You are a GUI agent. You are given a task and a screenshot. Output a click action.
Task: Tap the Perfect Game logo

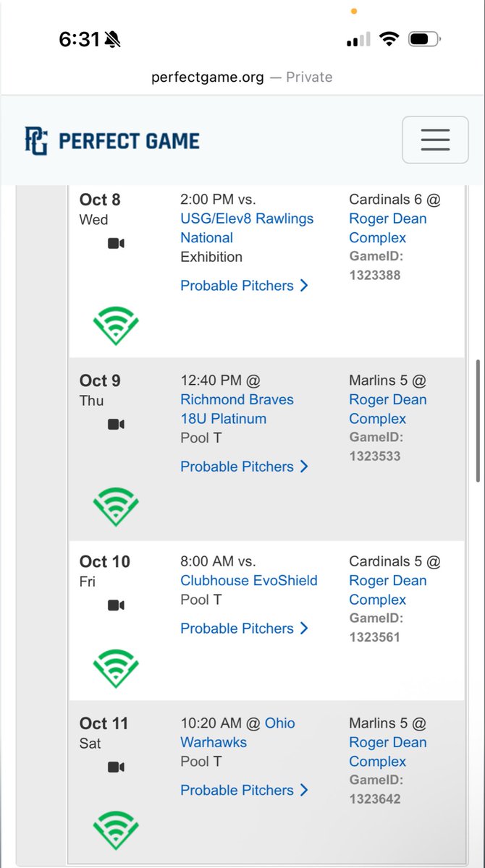[112, 140]
